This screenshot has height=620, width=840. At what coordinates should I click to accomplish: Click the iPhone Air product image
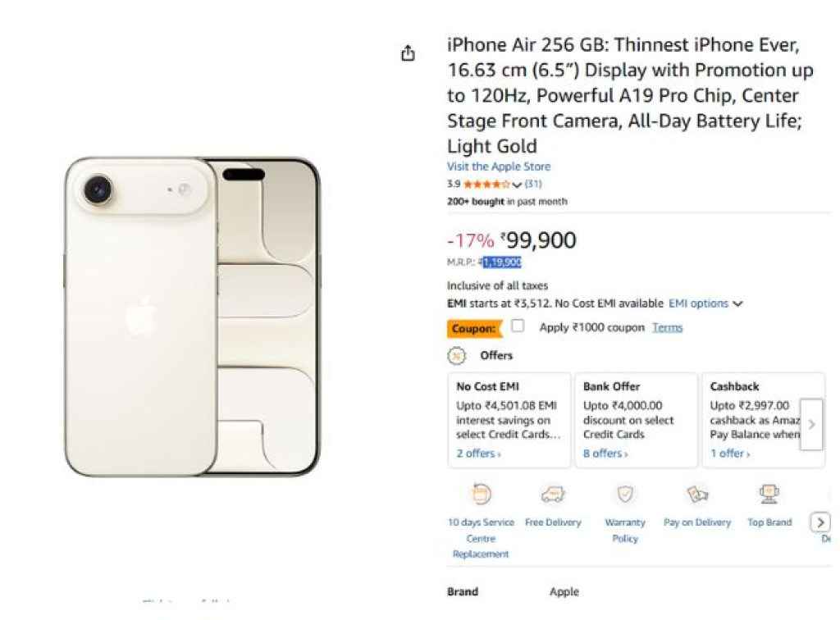(x=194, y=318)
